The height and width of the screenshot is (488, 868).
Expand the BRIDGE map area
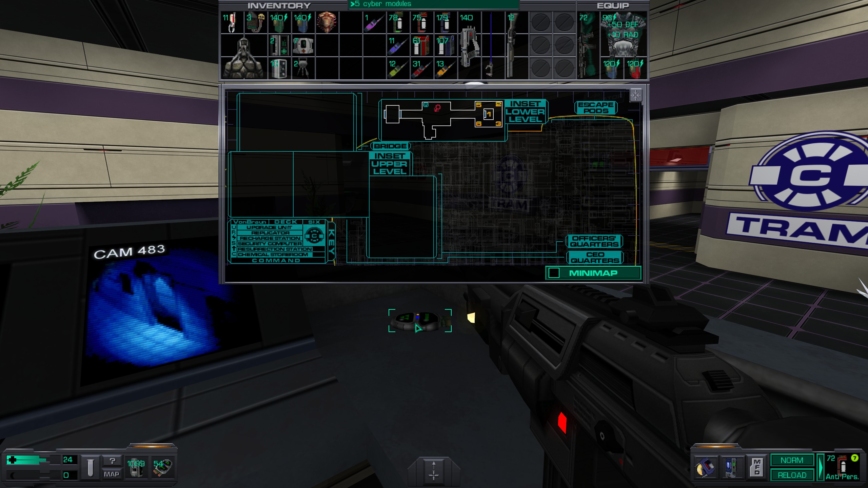pyautogui.click(x=391, y=146)
